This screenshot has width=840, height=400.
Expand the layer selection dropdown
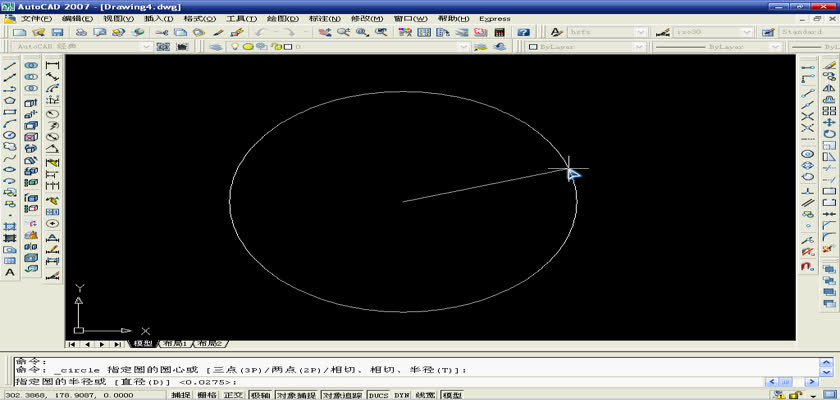click(x=463, y=46)
